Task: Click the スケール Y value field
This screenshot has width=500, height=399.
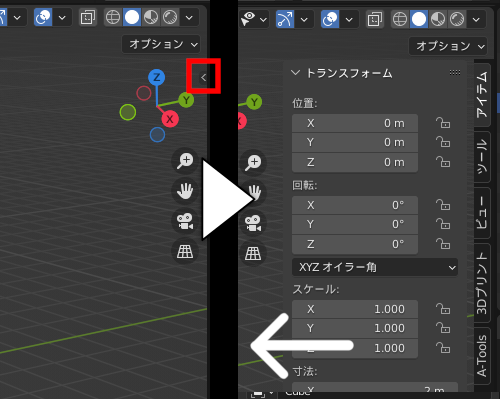Action: coord(355,329)
